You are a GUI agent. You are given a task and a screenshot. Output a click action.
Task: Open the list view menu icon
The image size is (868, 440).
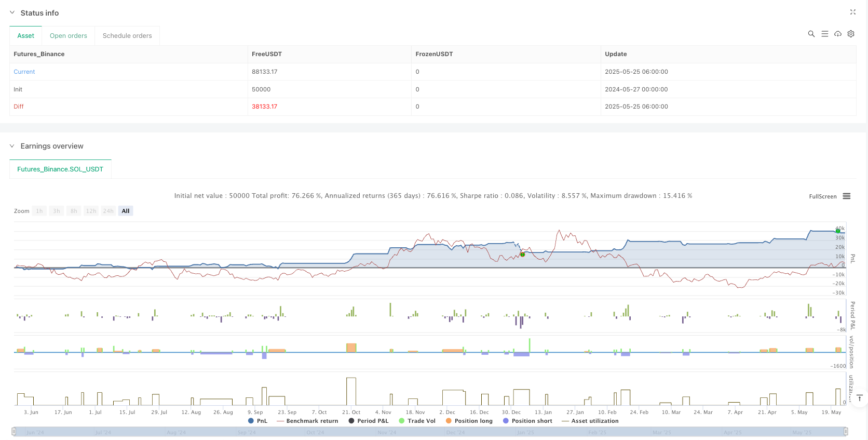point(824,34)
